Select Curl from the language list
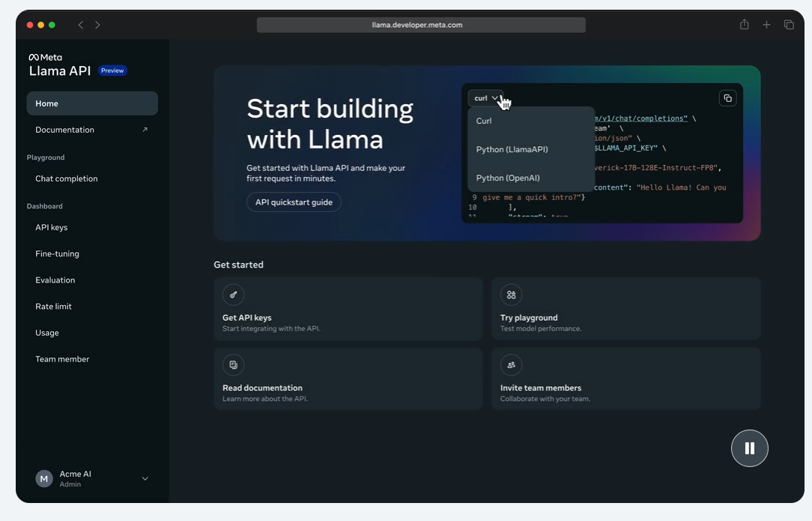Screen dimensions: 812x521 tap(531, 121)
